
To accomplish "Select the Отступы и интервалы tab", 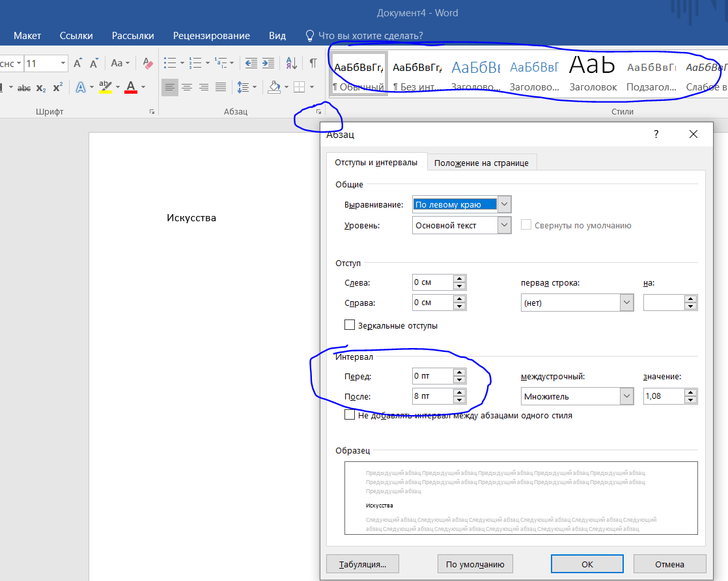I will [376, 163].
